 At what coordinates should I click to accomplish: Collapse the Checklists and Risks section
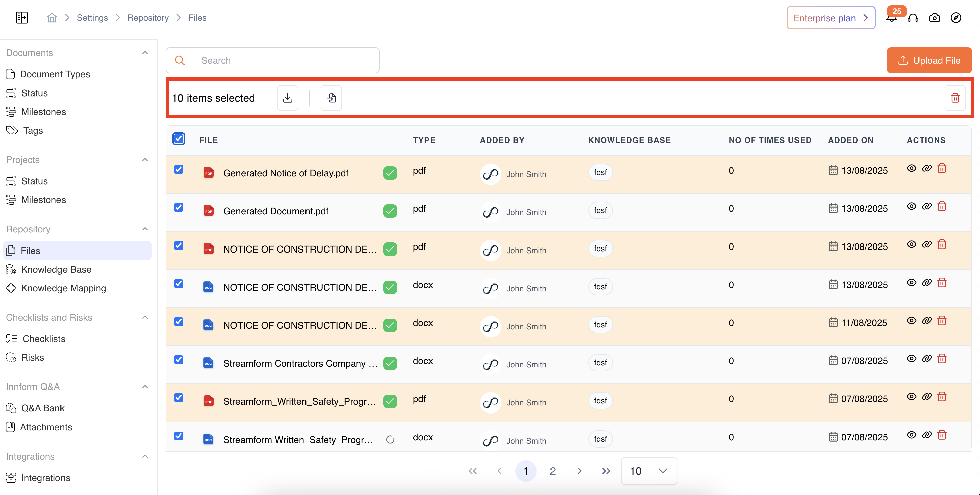click(x=145, y=317)
